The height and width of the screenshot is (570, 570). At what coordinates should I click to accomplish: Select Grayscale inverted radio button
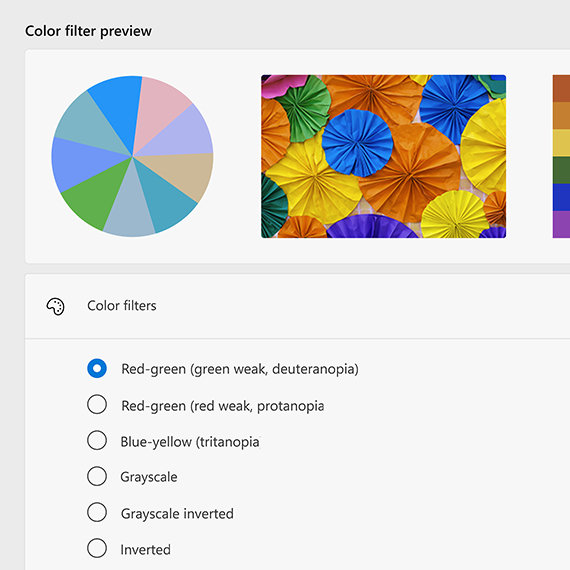point(97,512)
